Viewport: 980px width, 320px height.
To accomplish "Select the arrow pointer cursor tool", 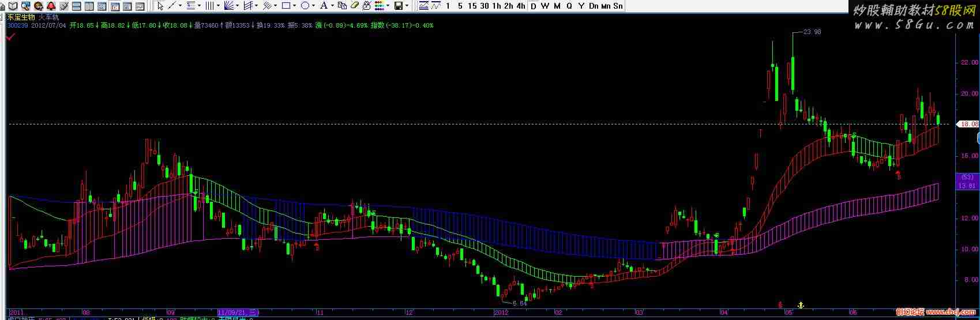I will point(160,6).
